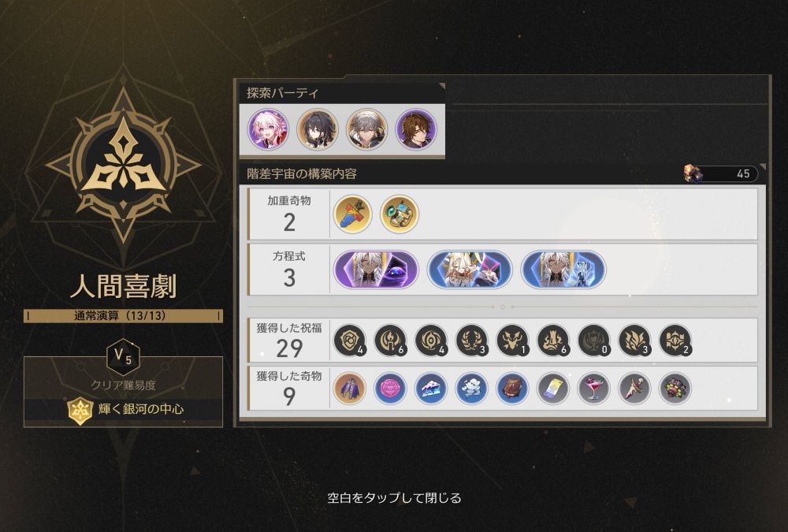Open the golden robot weighted curio icon
The image size is (788, 532).
pyautogui.click(x=400, y=214)
